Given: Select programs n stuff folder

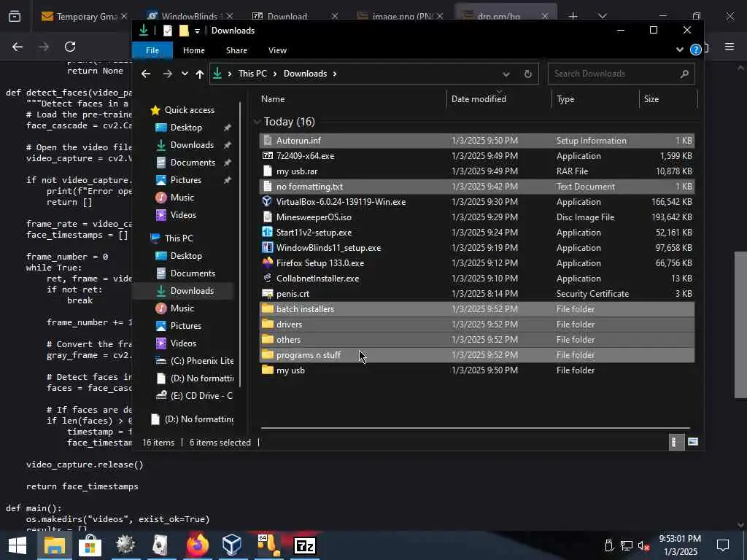Looking at the screenshot, I should click(x=477, y=355).
